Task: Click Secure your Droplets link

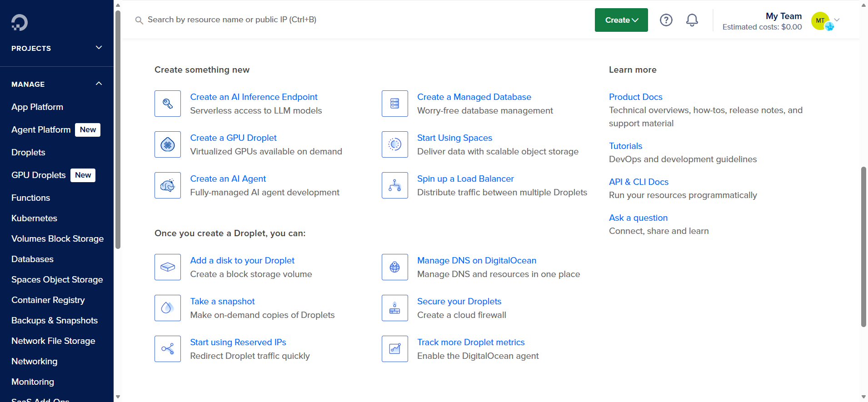Action: point(459,301)
